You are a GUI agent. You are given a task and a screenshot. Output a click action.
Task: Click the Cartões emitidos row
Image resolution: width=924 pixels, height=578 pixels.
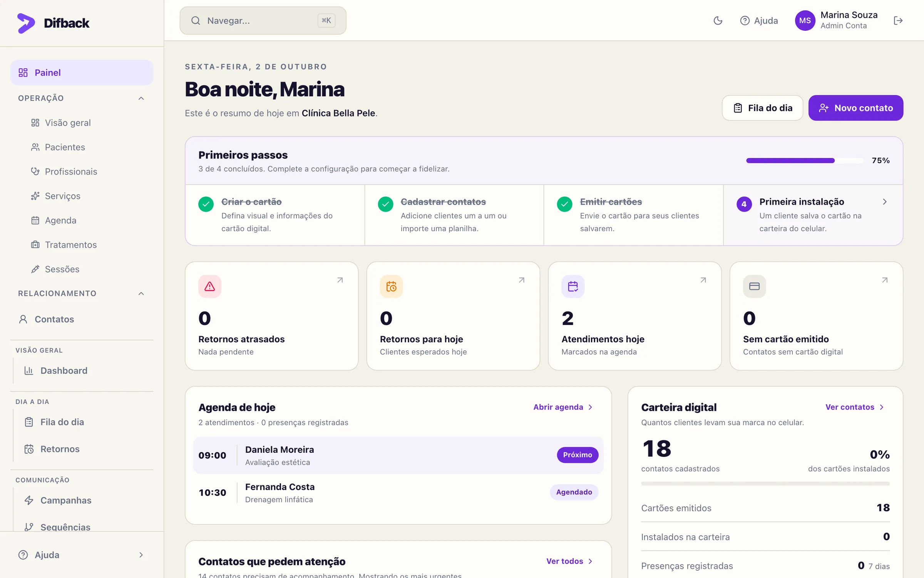765,508
